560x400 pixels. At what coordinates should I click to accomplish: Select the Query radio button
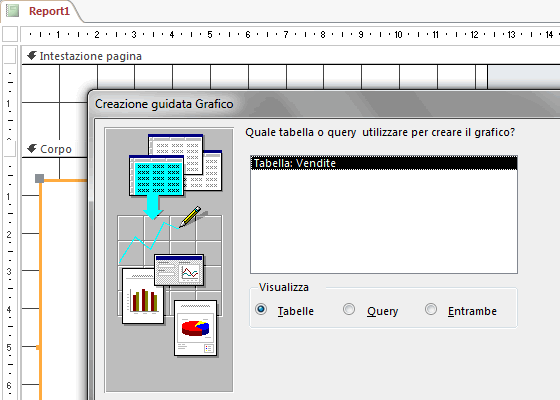[349, 309]
